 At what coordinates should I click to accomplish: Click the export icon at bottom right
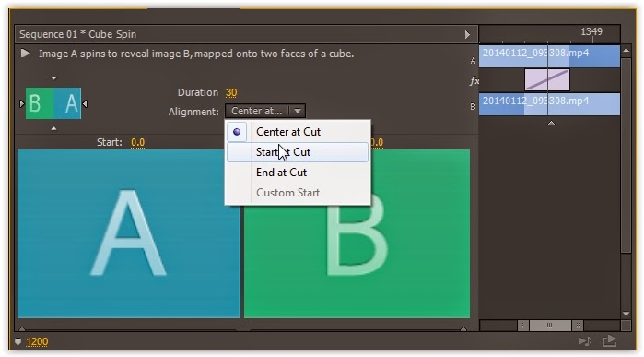[610, 341]
